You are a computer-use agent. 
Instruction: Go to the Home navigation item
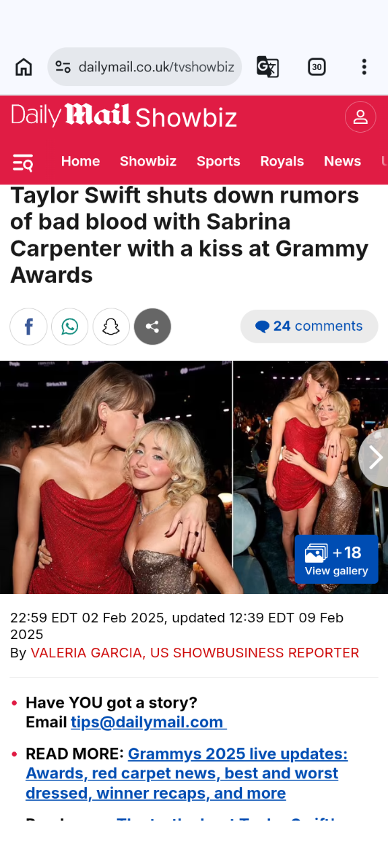click(x=80, y=161)
